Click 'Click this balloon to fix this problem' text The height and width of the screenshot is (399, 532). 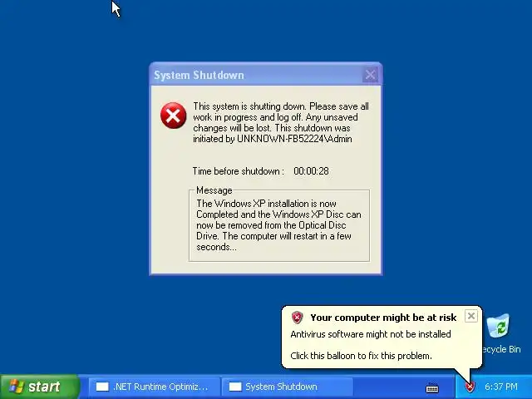pos(361,356)
